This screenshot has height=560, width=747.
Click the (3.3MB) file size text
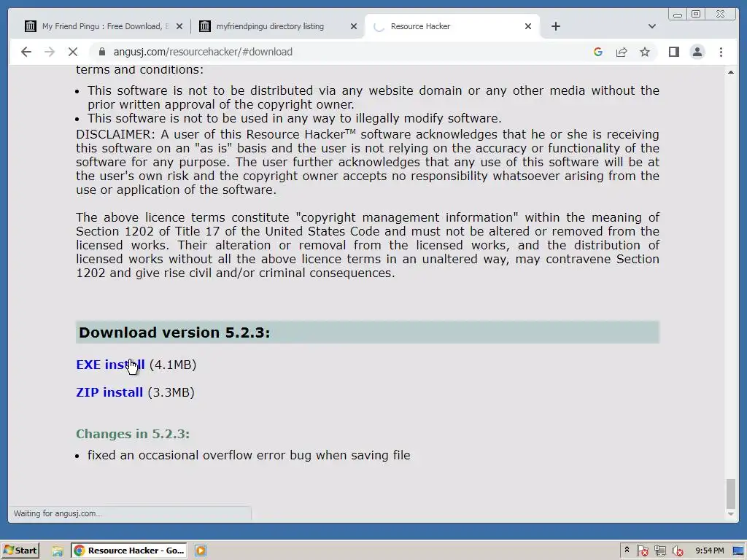pyautogui.click(x=171, y=392)
